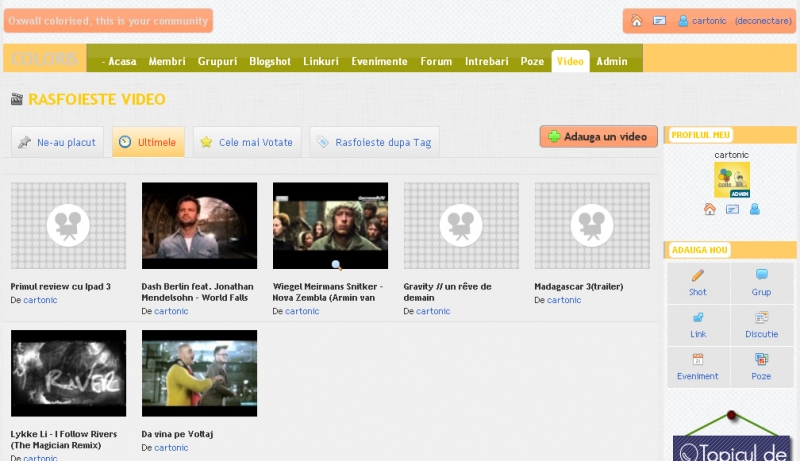Click the deconectare logout link
This screenshot has width=800, height=461.
pos(763,21)
